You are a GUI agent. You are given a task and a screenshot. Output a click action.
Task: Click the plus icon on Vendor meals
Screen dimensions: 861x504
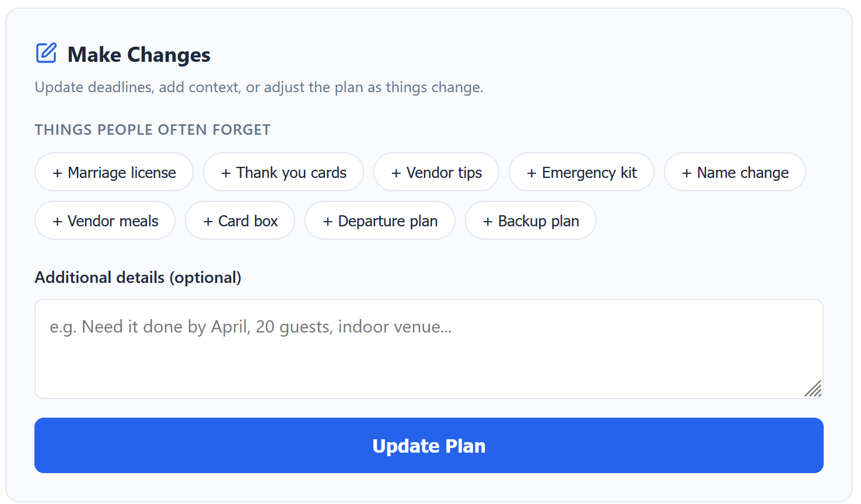[x=57, y=222]
